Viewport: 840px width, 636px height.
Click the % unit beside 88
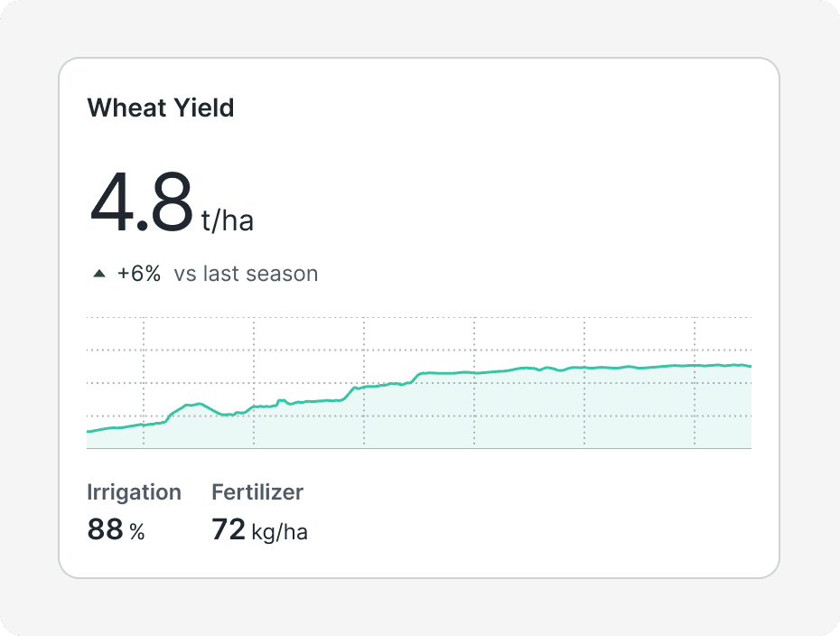136,532
